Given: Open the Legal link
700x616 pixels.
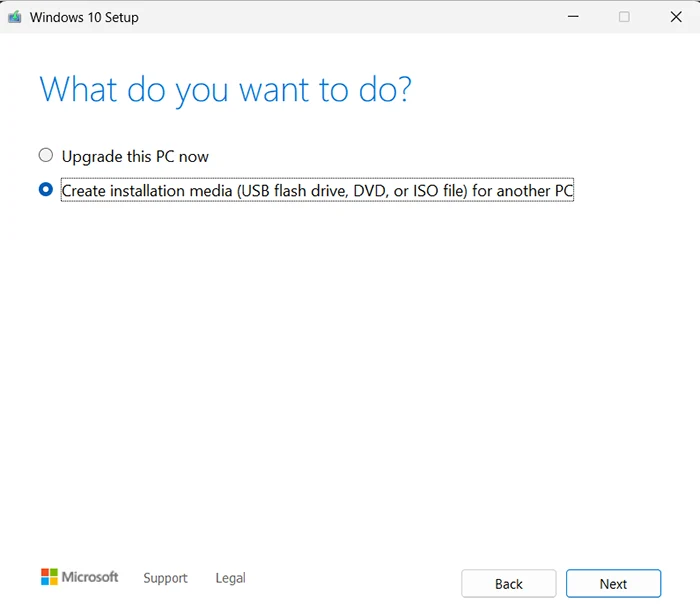Looking at the screenshot, I should 230,578.
